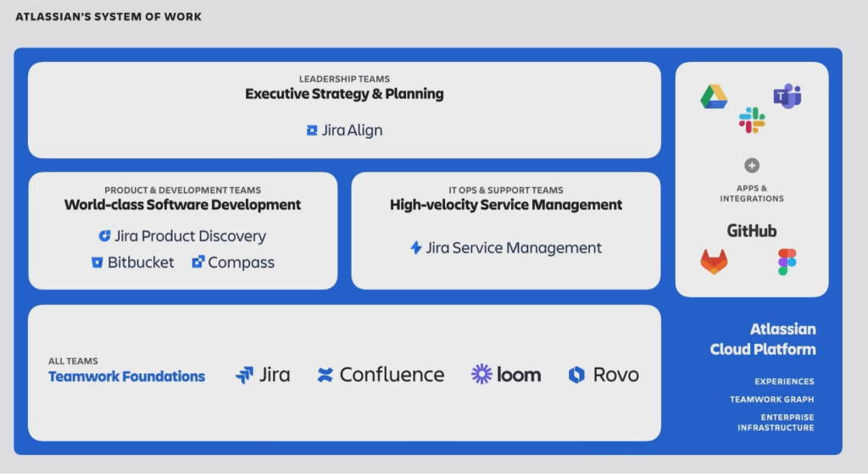Click the GitHub wordmark
Viewport: 868px width, 476px height.
(x=751, y=230)
